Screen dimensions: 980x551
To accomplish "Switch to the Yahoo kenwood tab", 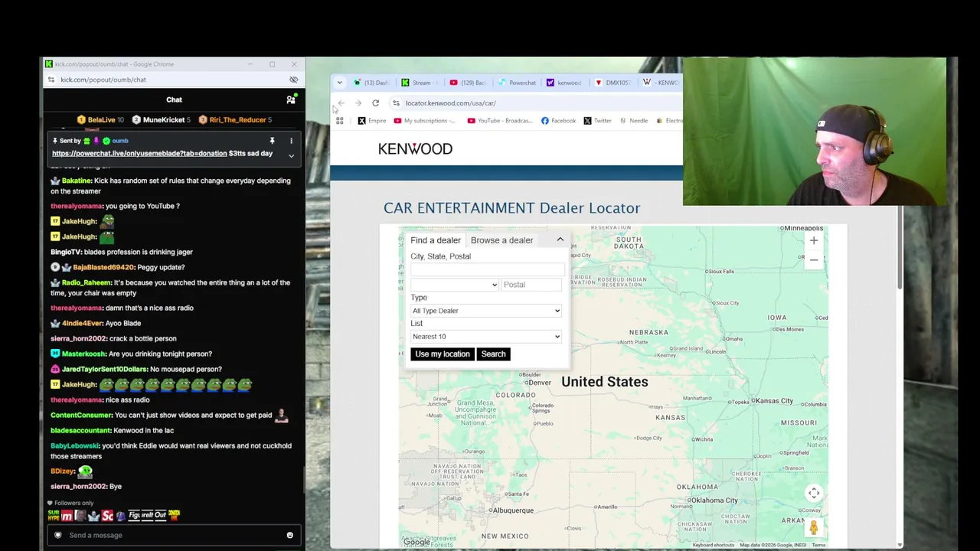I will 564,83.
